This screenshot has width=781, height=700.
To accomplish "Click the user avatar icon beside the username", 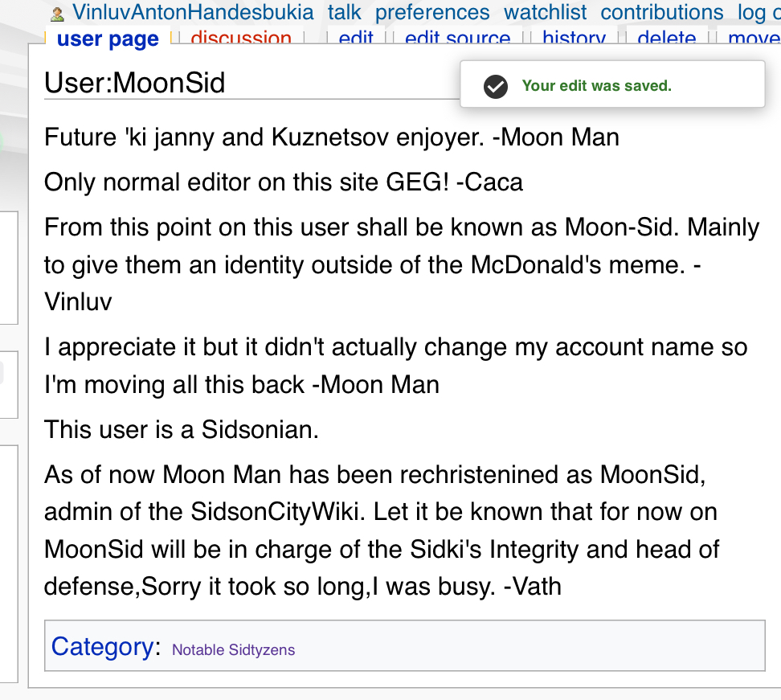I will click(57, 14).
